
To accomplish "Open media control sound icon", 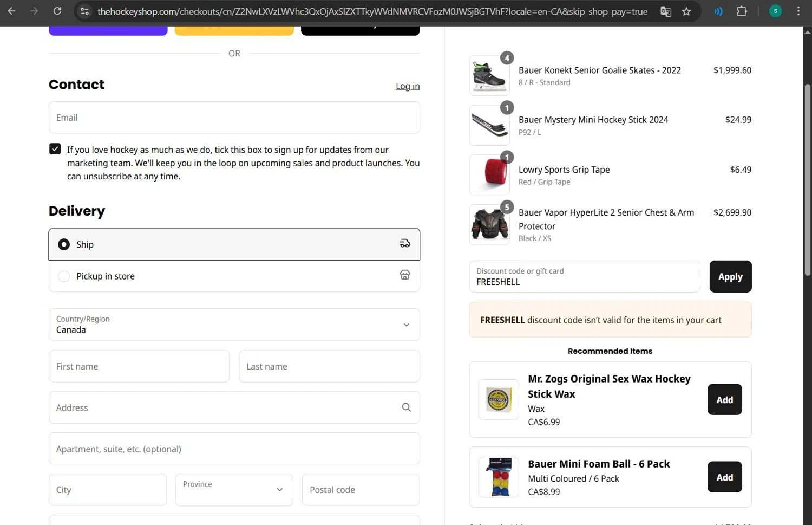I will (x=718, y=11).
